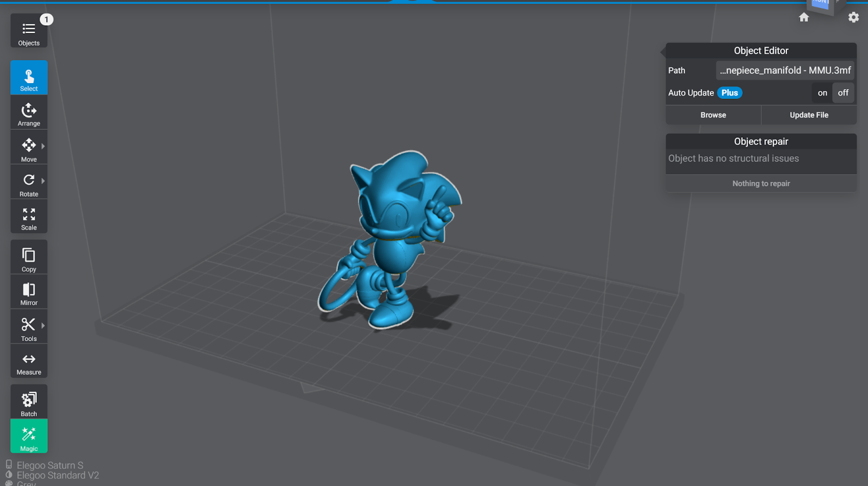Open the Scale tool
Image resolution: width=868 pixels, height=486 pixels.
pyautogui.click(x=29, y=217)
